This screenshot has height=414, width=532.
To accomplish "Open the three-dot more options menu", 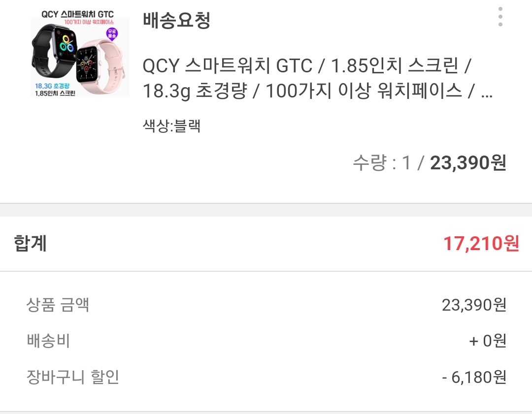I will (x=500, y=17).
